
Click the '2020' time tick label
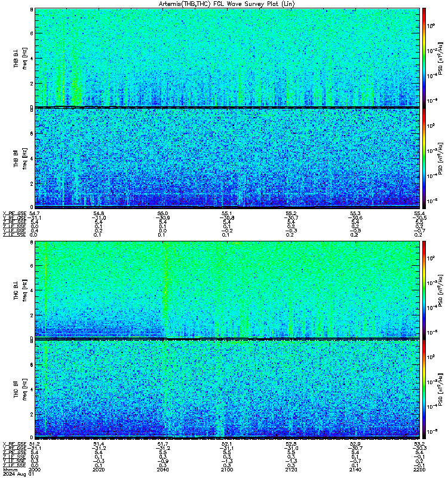click(99, 470)
